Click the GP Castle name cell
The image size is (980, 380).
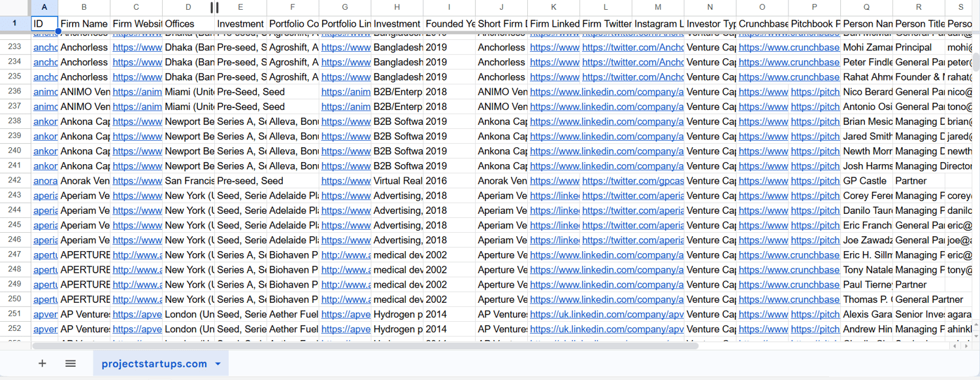tap(865, 181)
